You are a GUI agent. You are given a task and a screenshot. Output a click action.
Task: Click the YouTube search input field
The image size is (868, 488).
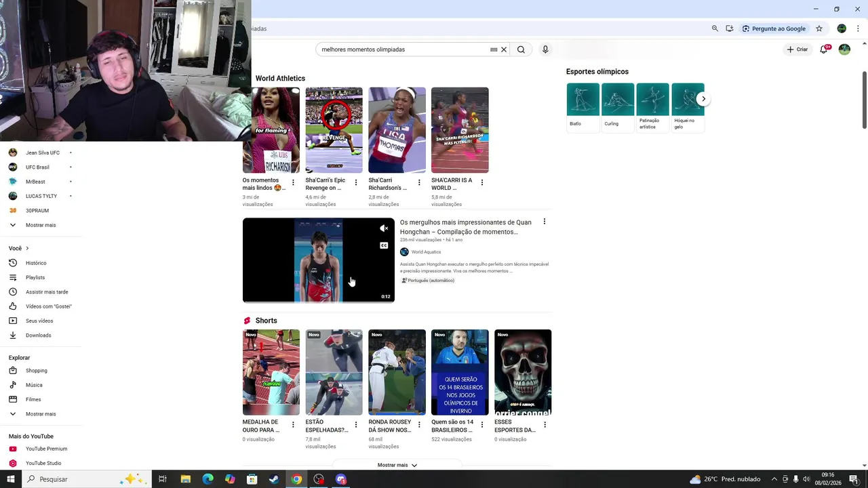(x=403, y=49)
